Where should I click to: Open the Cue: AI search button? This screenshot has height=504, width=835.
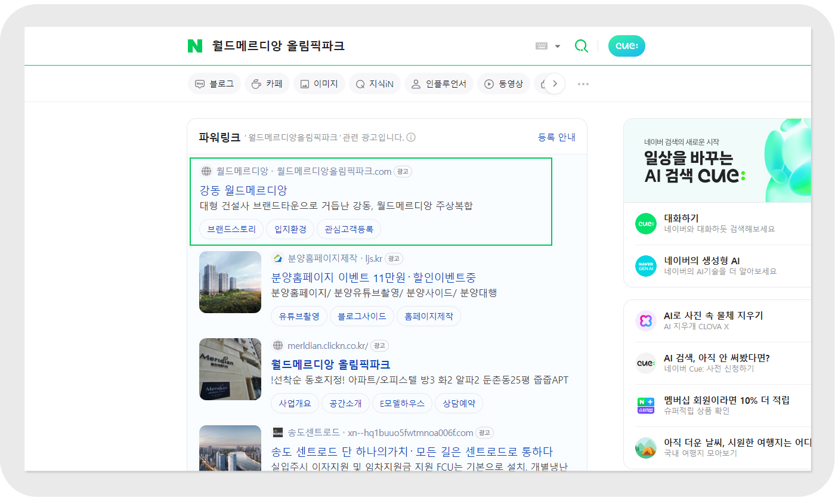[x=626, y=46]
